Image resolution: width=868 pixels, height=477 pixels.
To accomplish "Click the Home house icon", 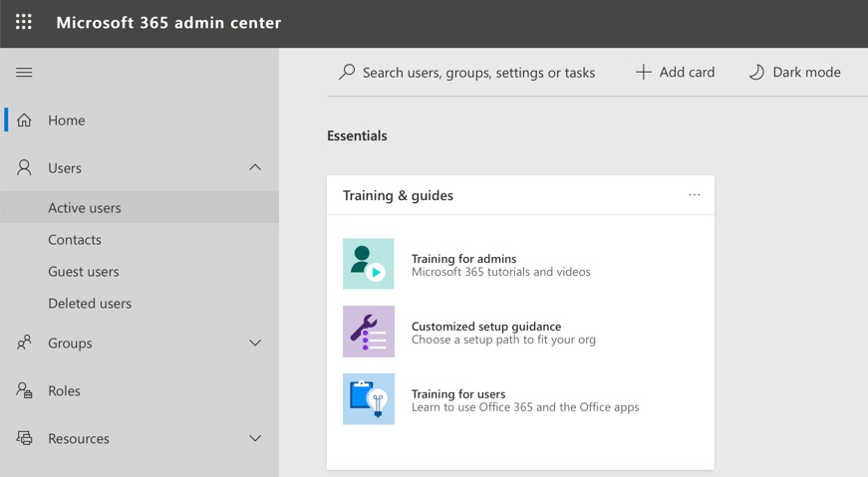I will (x=24, y=120).
